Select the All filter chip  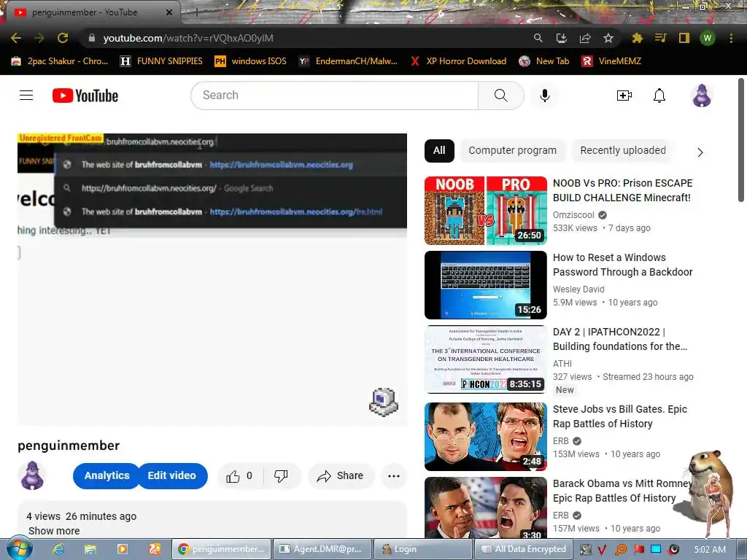click(439, 150)
